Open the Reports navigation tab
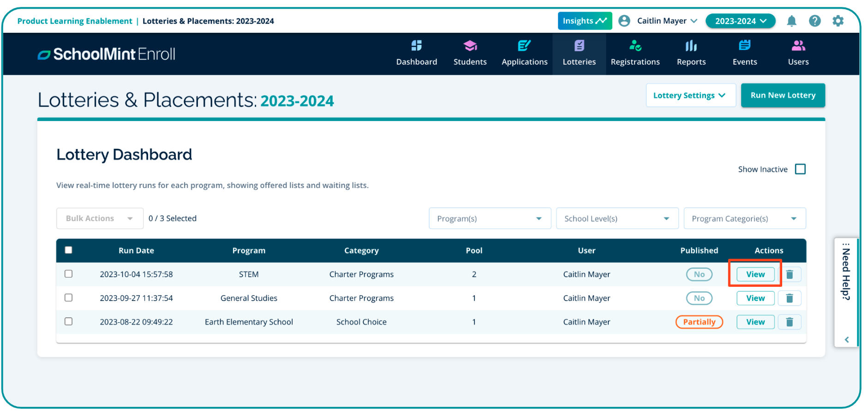Viewport: 868px width, 411px height. click(x=691, y=54)
